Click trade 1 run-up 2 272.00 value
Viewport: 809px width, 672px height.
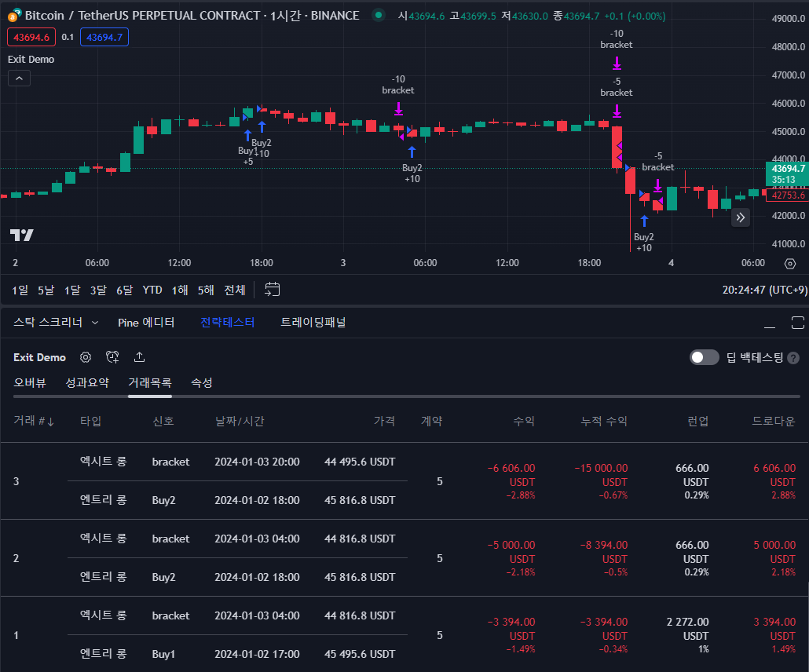(x=688, y=622)
